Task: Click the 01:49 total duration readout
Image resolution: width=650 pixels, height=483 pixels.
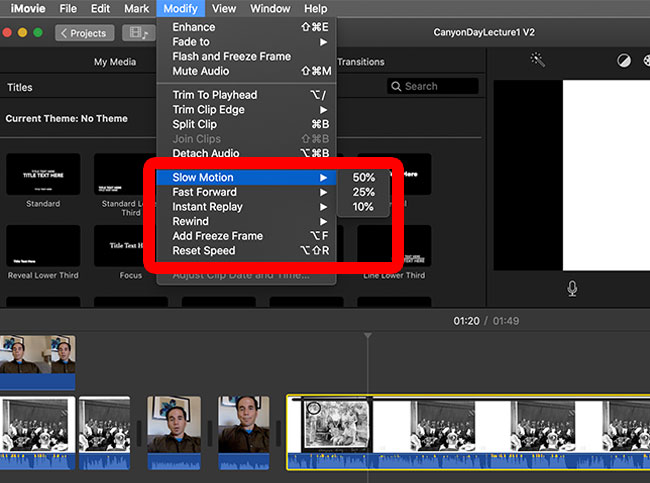Action: tap(506, 321)
